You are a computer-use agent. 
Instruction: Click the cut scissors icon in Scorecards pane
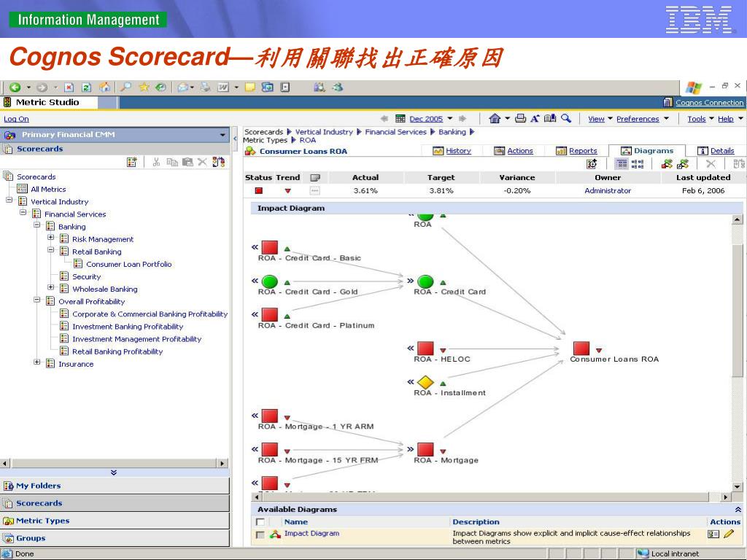click(x=156, y=162)
